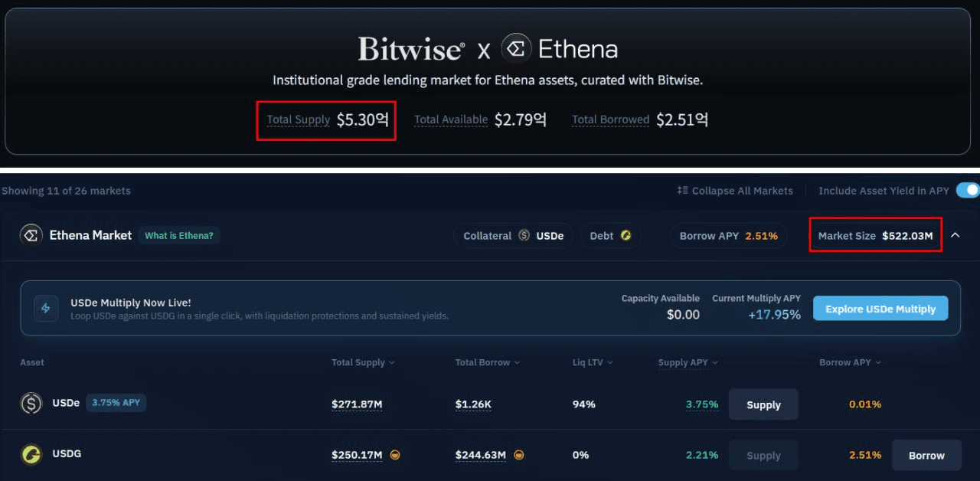The height and width of the screenshot is (481, 980).
Task: Click emoji icon beside USDG total borrow
Action: tap(518, 455)
